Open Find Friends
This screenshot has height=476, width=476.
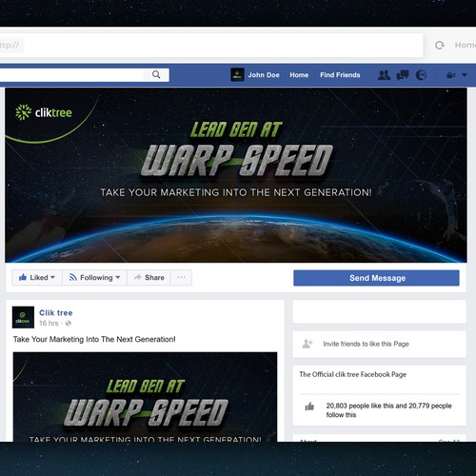(340, 75)
